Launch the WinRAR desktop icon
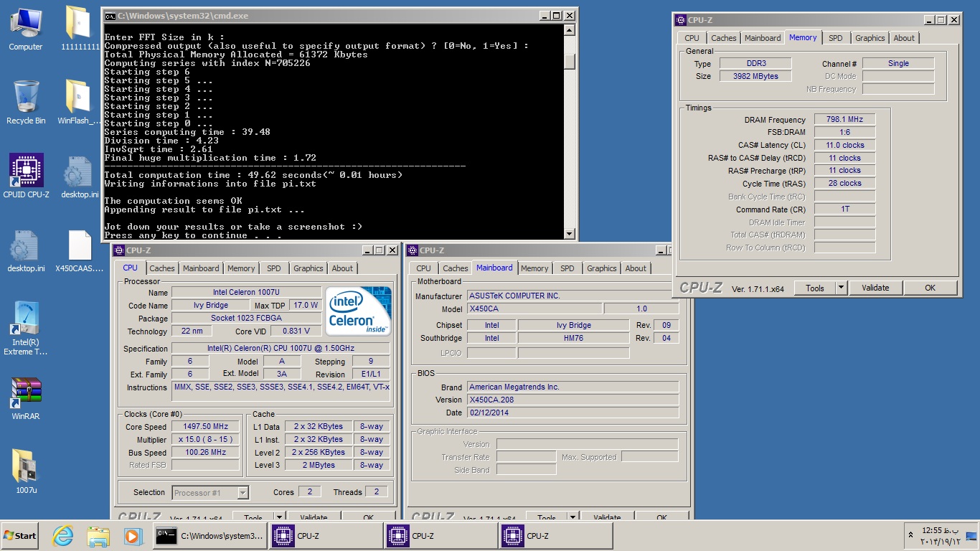Viewport: 980px width, 551px height. coord(26,398)
